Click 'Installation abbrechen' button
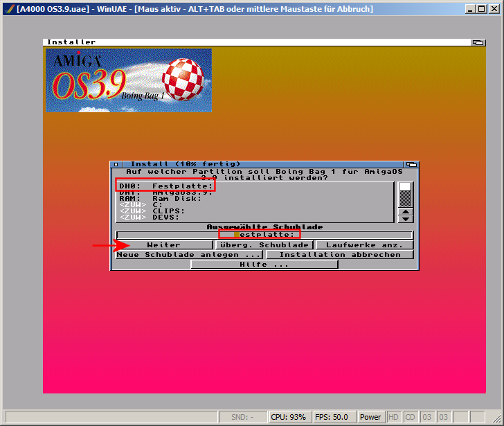Image resolution: width=504 pixels, height=426 pixels. (x=340, y=255)
